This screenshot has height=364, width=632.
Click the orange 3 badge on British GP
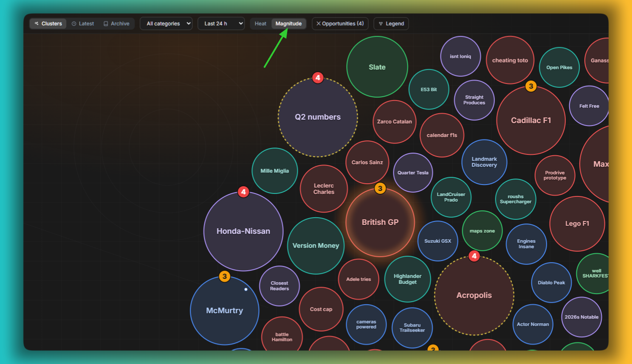point(380,188)
